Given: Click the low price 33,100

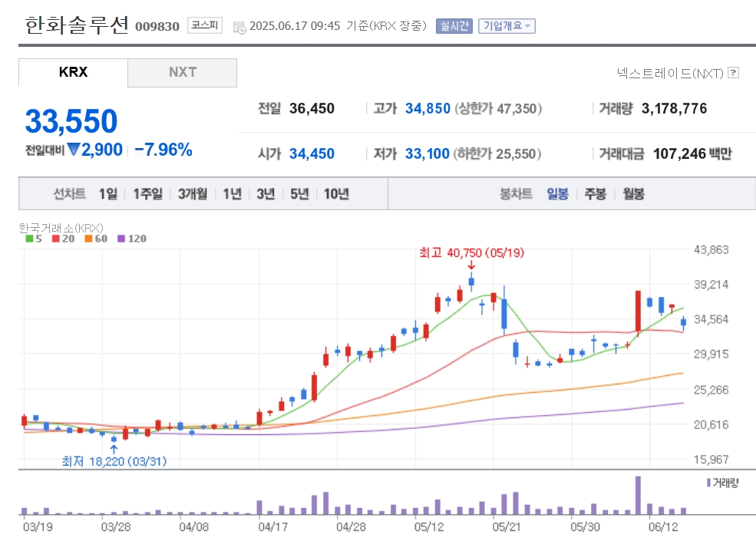Looking at the screenshot, I should (x=428, y=153).
